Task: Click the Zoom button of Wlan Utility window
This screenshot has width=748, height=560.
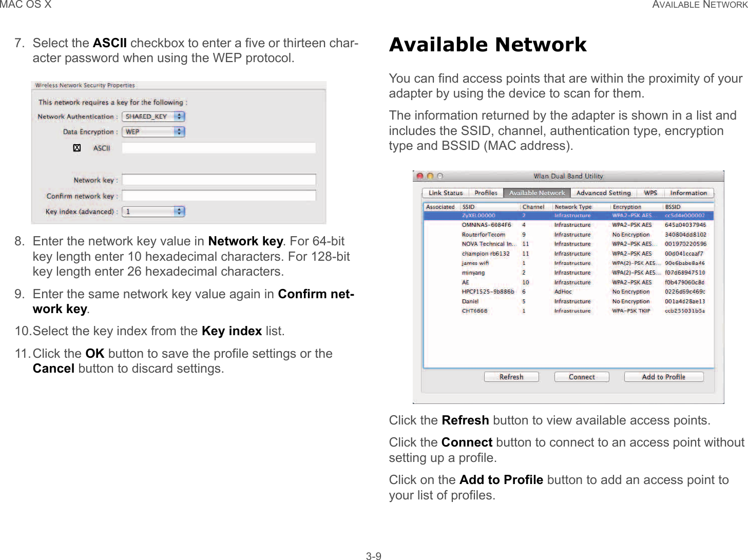Action: click(x=440, y=176)
